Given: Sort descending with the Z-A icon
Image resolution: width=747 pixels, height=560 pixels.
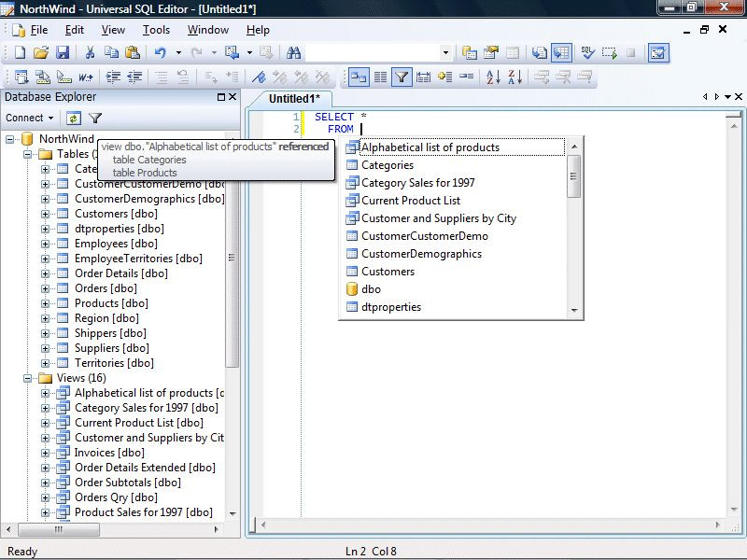Looking at the screenshot, I should 515,77.
